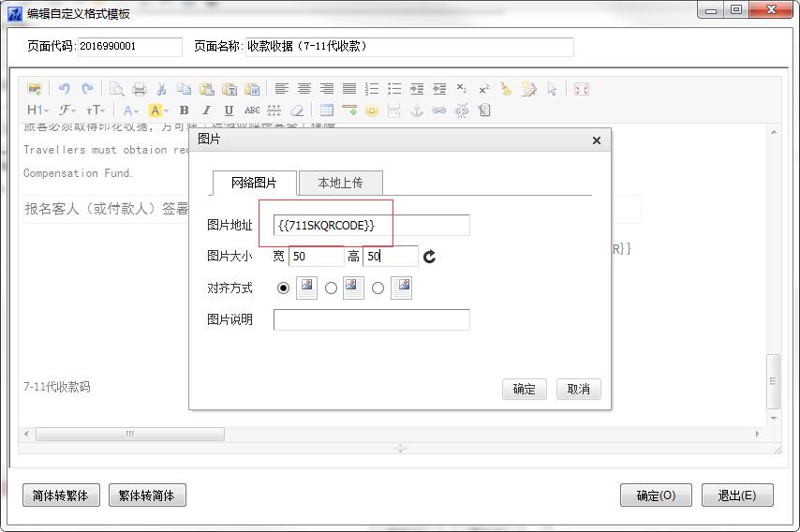
Task: Click the reset image size arrow icon
Action: [430, 257]
